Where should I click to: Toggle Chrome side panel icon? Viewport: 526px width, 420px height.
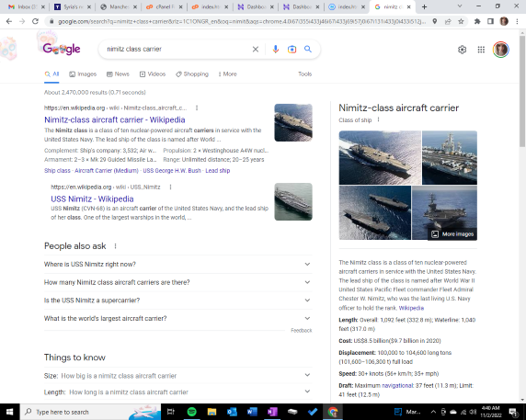coord(490,21)
